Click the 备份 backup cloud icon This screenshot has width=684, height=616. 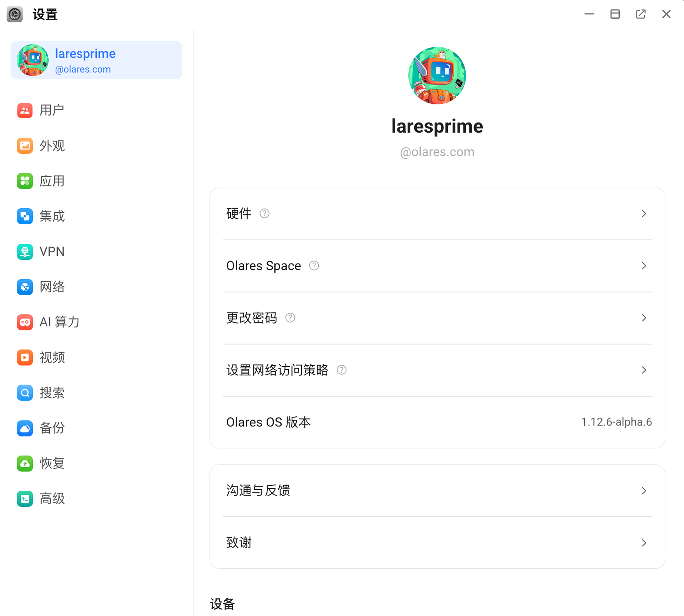tap(25, 428)
